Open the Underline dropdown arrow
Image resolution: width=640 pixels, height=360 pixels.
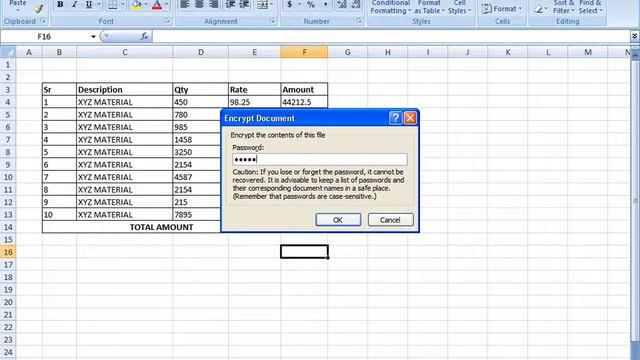point(98,4)
